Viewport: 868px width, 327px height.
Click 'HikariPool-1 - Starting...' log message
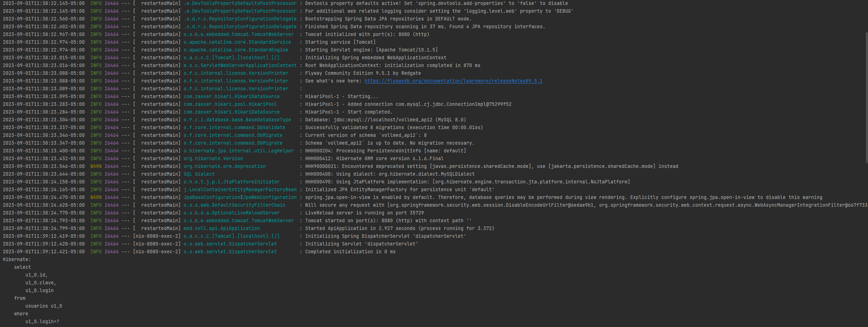coord(342,97)
